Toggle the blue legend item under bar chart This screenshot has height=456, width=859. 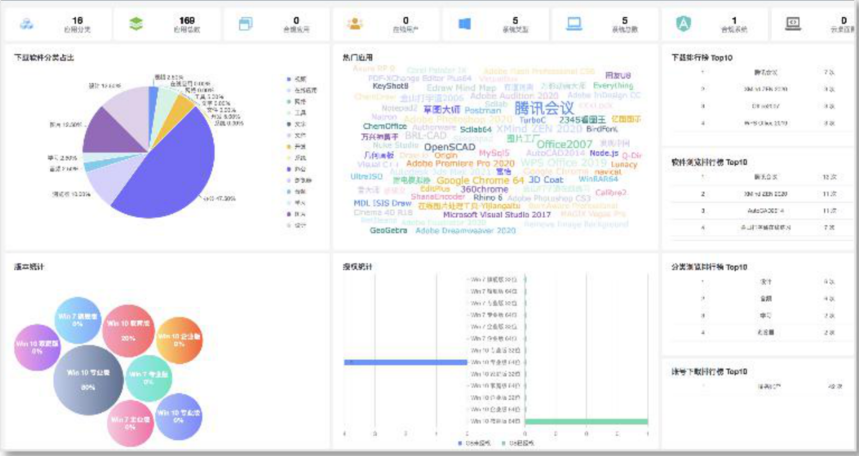tap(474, 443)
